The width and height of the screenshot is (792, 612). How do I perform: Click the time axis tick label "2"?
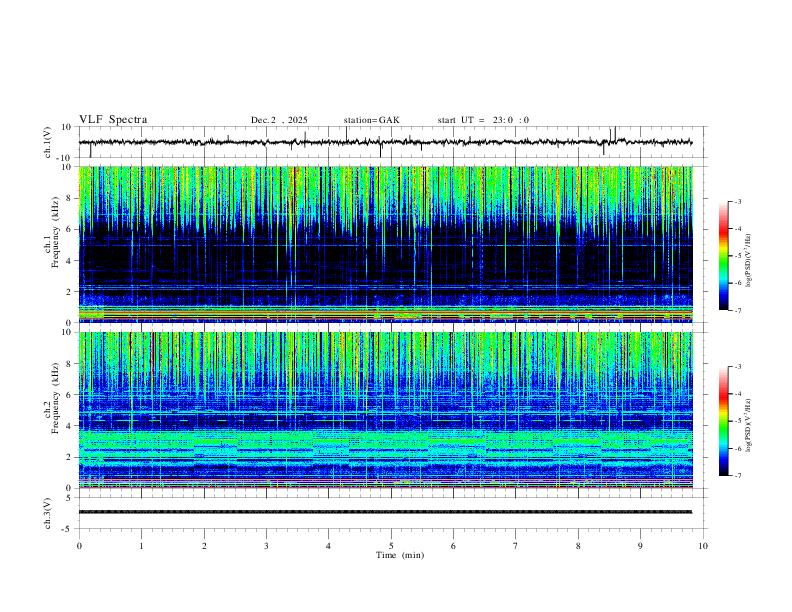(x=204, y=546)
